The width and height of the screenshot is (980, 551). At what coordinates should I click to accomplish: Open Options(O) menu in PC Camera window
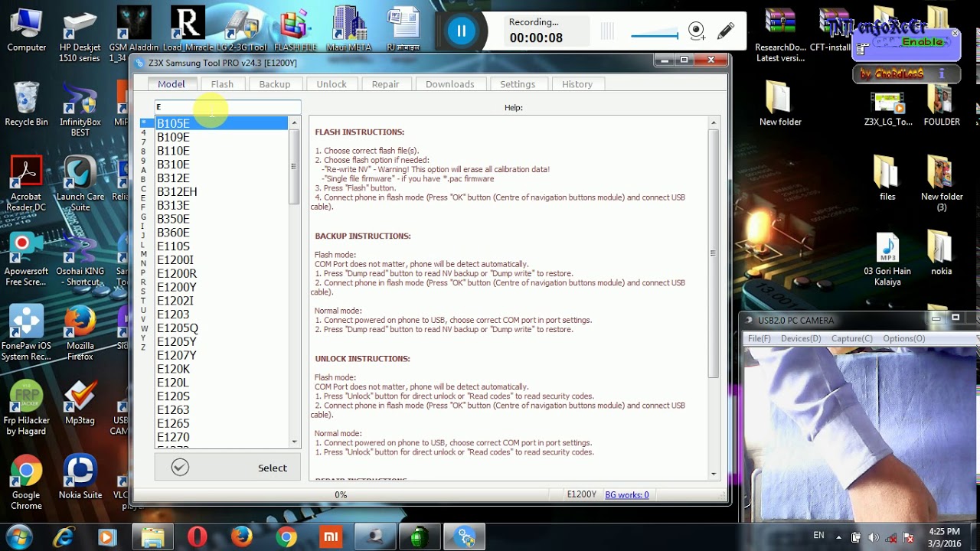pyautogui.click(x=903, y=339)
